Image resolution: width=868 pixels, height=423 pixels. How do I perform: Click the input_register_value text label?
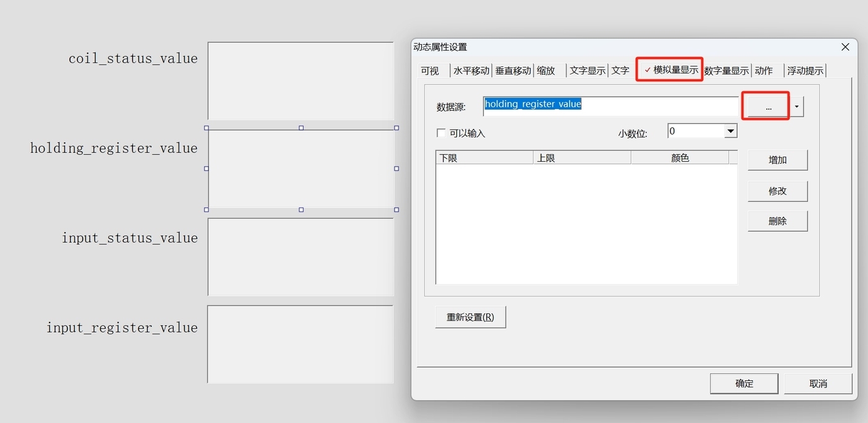(122, 328)
